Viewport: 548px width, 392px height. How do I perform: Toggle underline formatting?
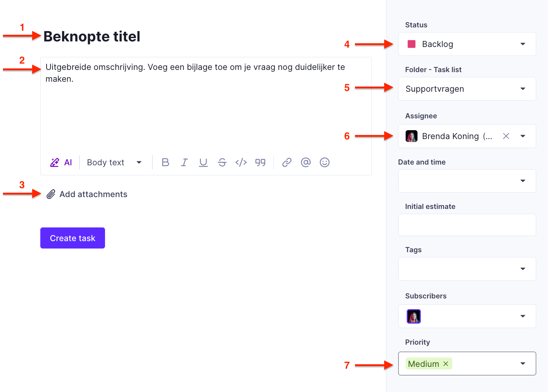203,162
